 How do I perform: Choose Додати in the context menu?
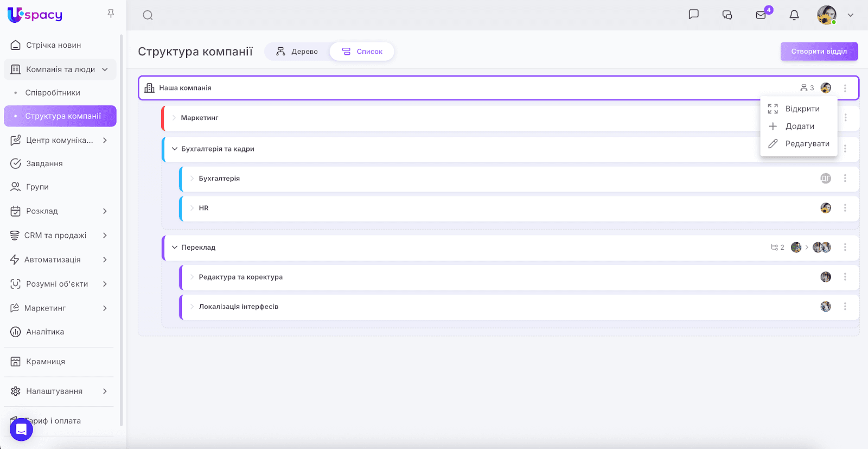pos(799,127)
